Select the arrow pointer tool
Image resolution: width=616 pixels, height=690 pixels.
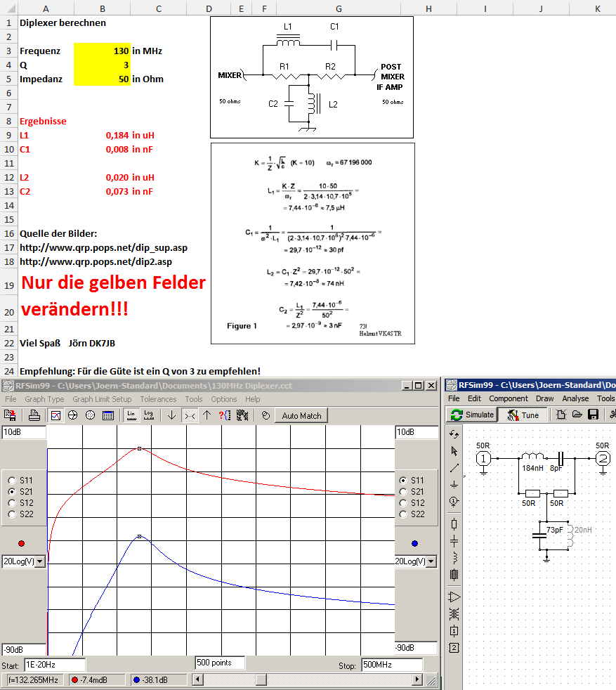point(454,451)
